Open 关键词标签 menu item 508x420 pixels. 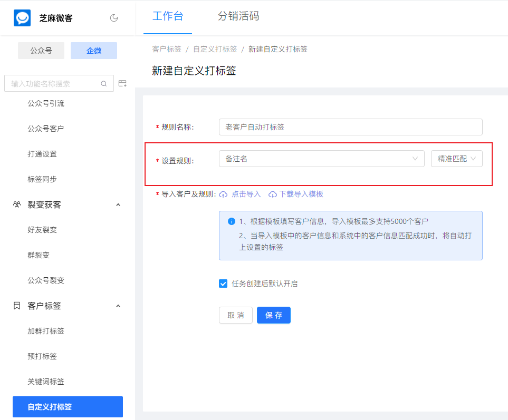46,382
